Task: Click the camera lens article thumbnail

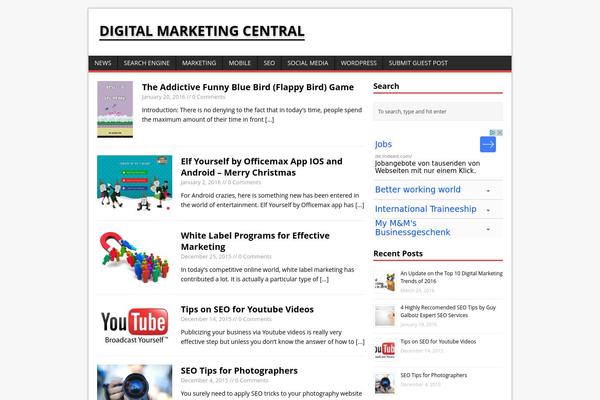Action: 135,382
